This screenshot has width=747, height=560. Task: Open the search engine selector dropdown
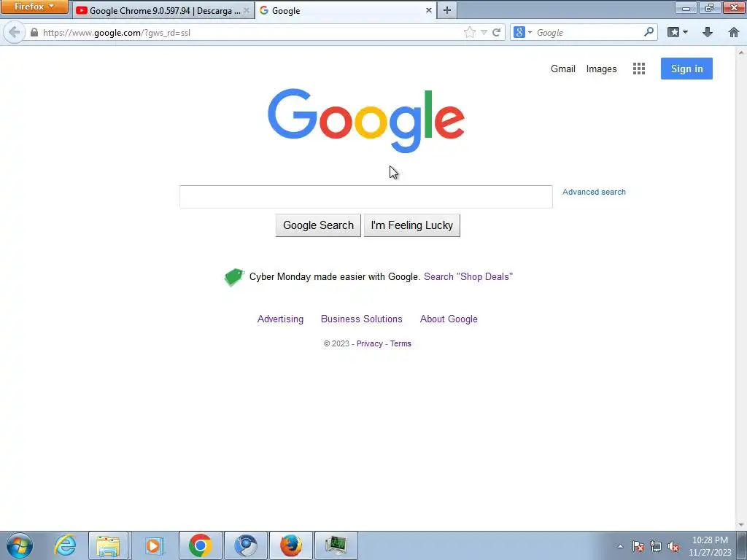[522, 32]
